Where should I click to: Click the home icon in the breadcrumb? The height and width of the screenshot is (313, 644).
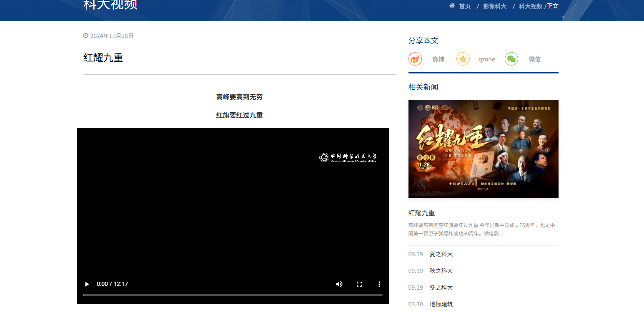pyautogui.click(x=451, y=6)
